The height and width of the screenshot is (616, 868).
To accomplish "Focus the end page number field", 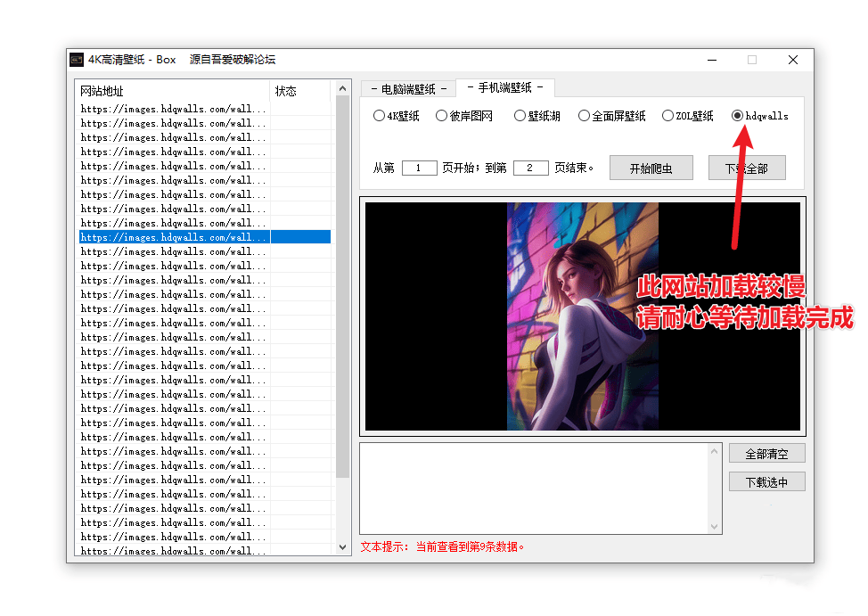I will point(531,168).
